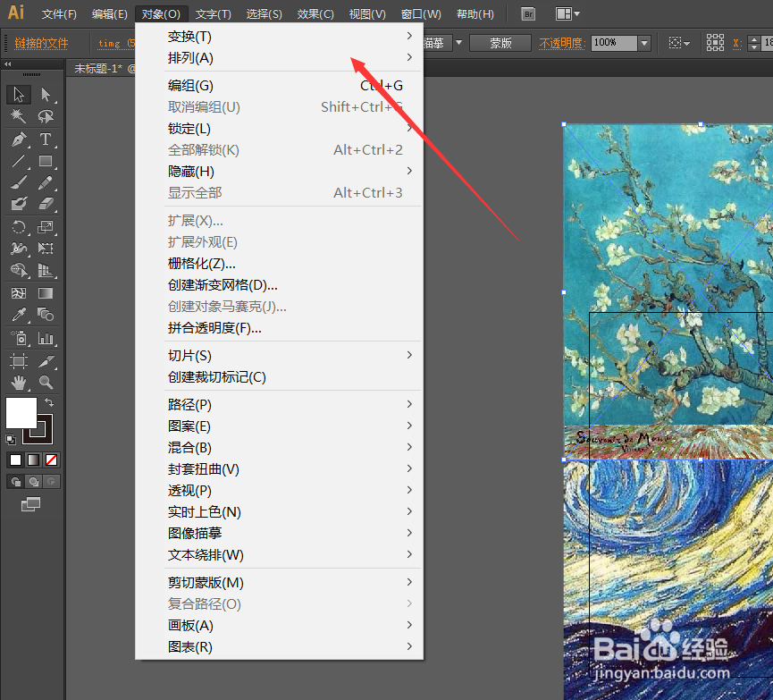773x700 pixels.
Task: Set paint mode to Gradient
Action: [34, 460]
